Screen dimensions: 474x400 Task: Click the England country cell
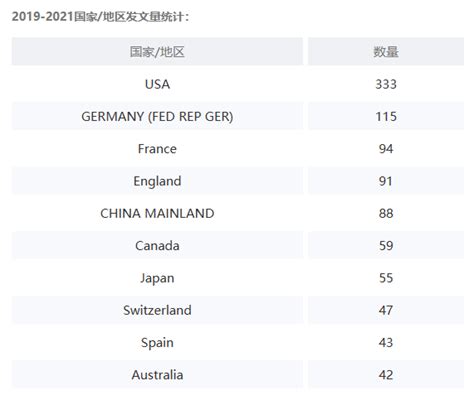(157, 181)
